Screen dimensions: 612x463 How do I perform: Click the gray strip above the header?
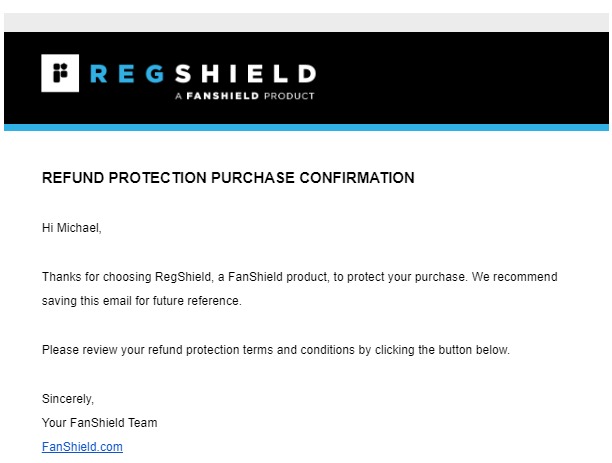pyautogui.click(x=306, y=22)
